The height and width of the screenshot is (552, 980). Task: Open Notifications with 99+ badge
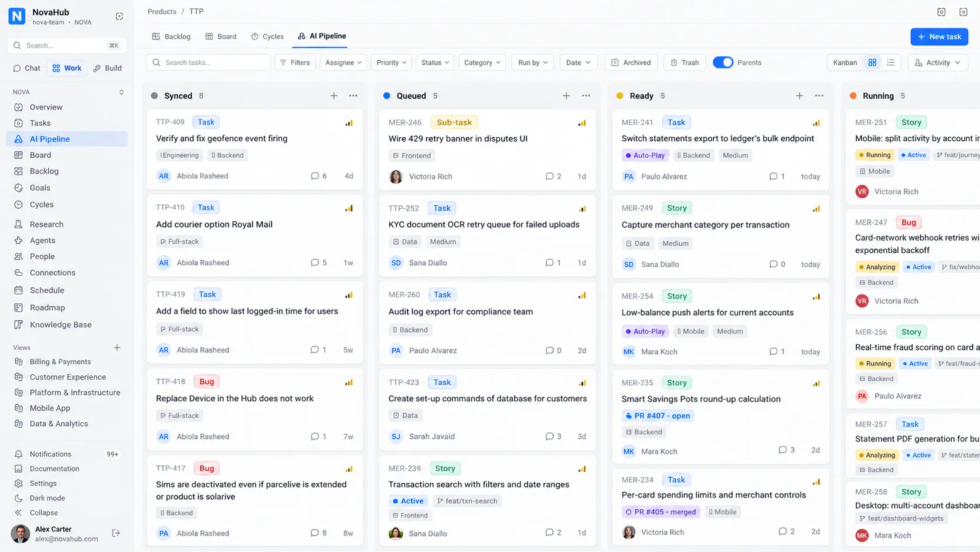point(67,454)
